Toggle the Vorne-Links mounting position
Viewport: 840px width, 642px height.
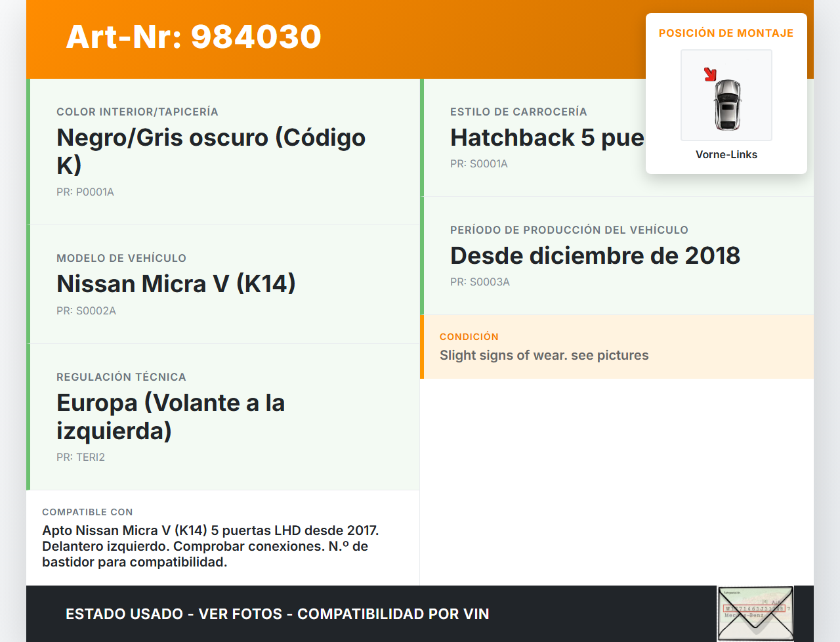point(726,154)
